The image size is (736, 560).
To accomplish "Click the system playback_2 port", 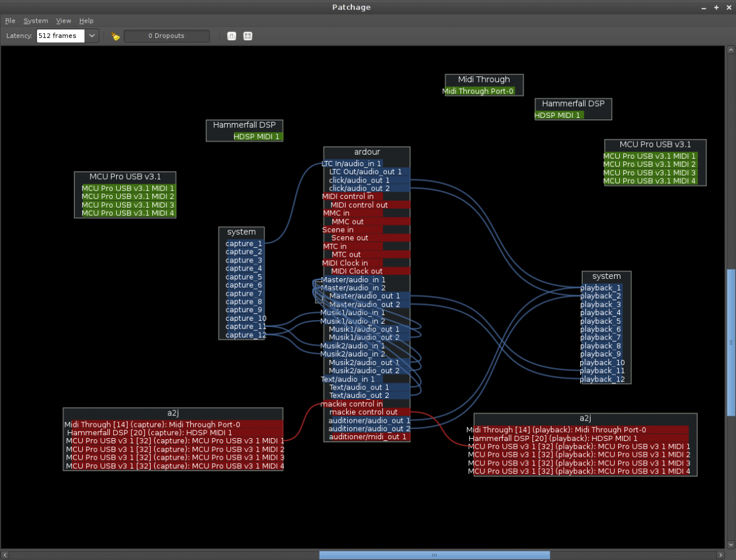I will pos(601,296).
